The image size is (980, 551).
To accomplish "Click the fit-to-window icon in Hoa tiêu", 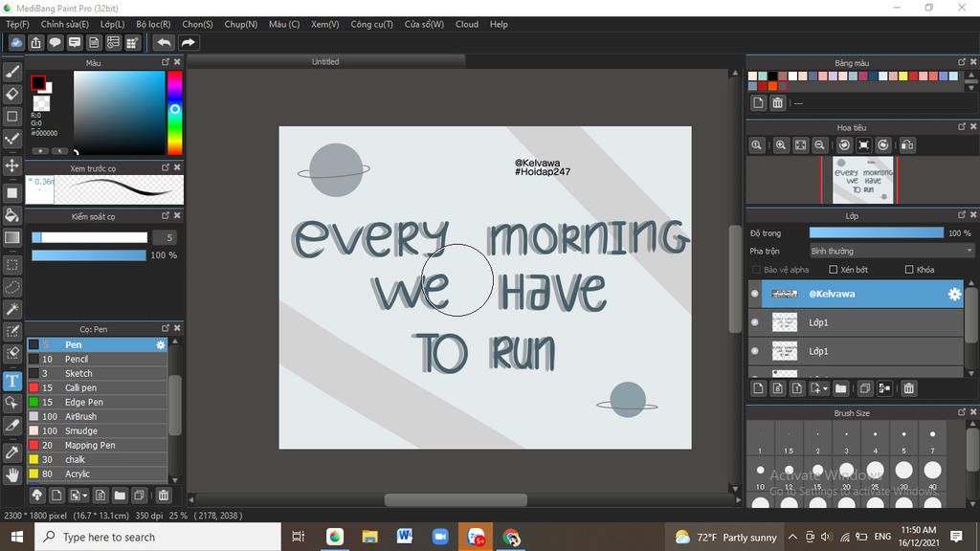I will (800, 145).
